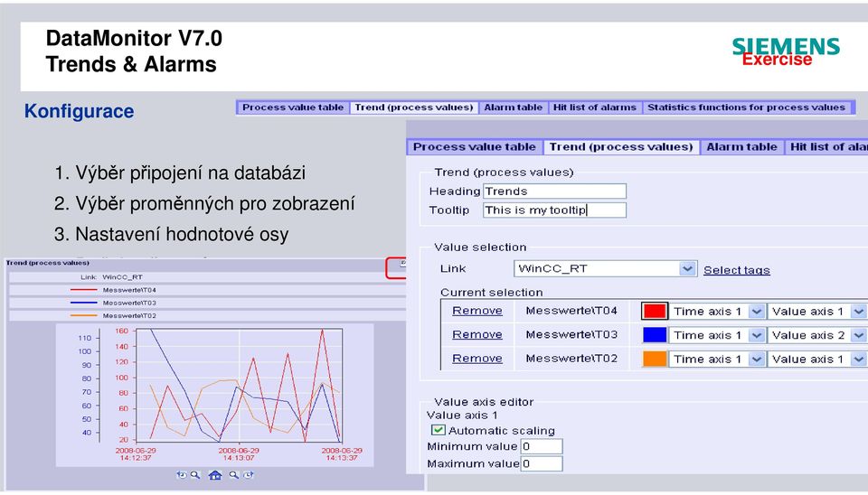
Task: Click the trend chart plot area
Action: click(x=239, y=385)
